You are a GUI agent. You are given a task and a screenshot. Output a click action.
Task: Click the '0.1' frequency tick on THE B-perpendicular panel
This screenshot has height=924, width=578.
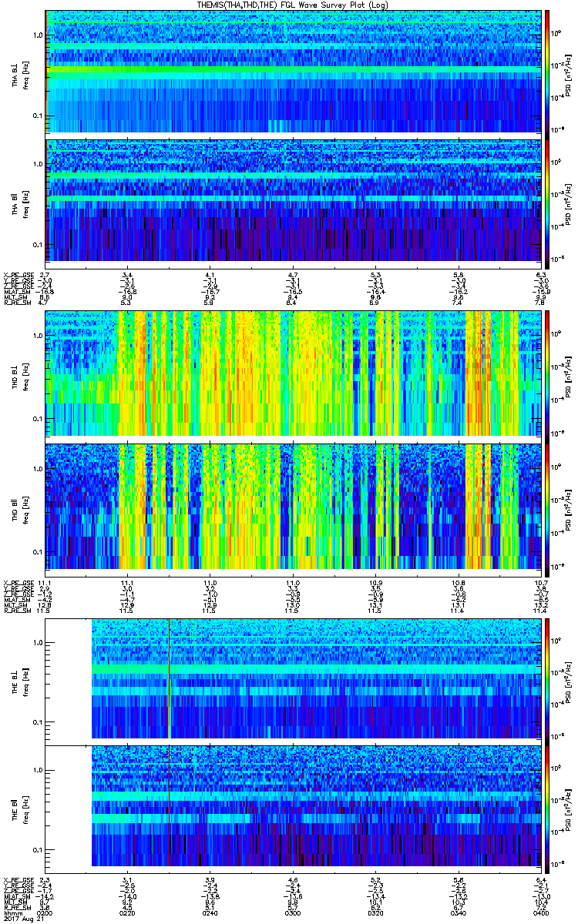tap(38, 722)
